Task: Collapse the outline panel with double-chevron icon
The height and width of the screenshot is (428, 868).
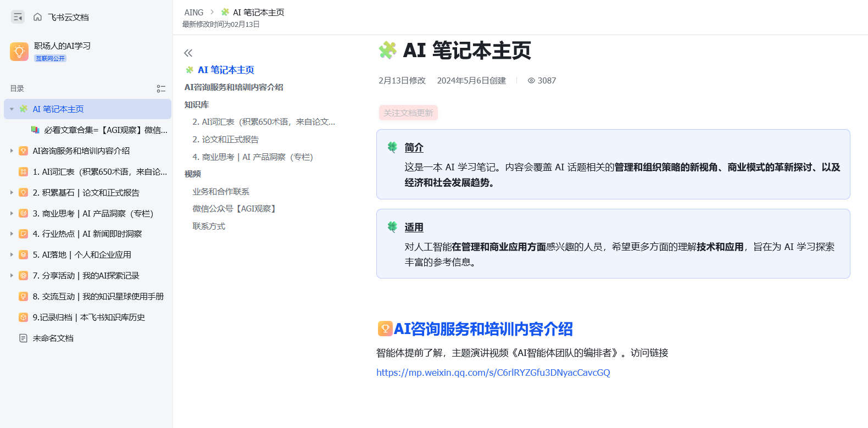Action: tap(188, 53)
